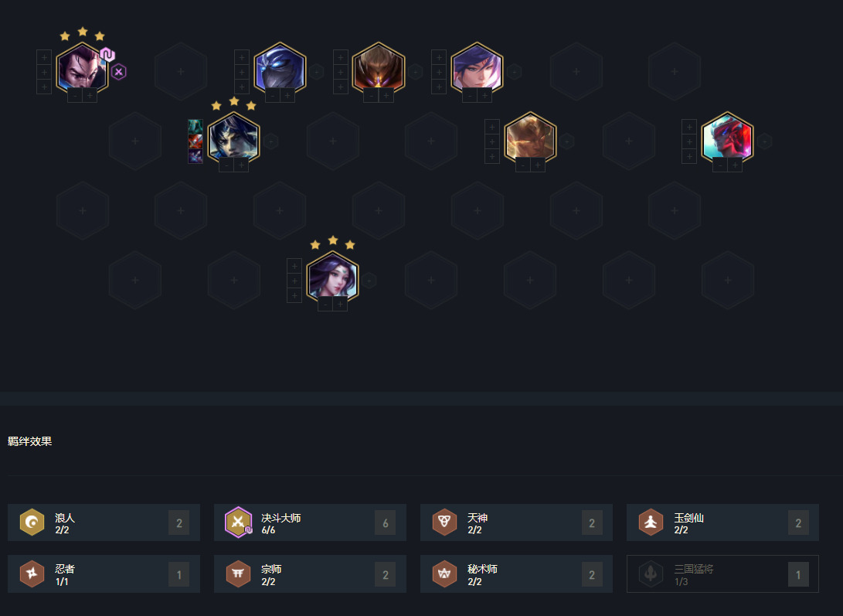The height and width of the screenshot is (616, 843).
Task: Increase Yasuo's star level with plus button
Action: (90, 96)
